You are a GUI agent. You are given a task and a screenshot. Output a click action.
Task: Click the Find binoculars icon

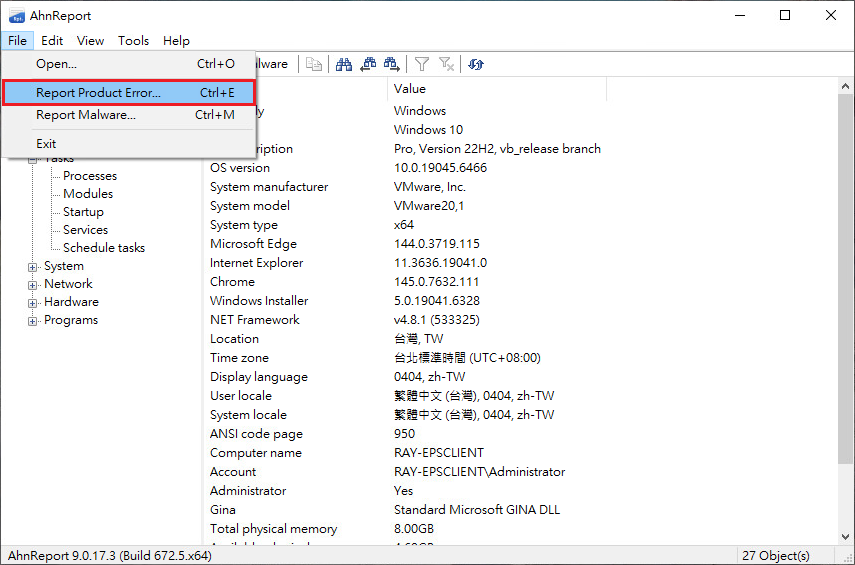coord(344,64)
